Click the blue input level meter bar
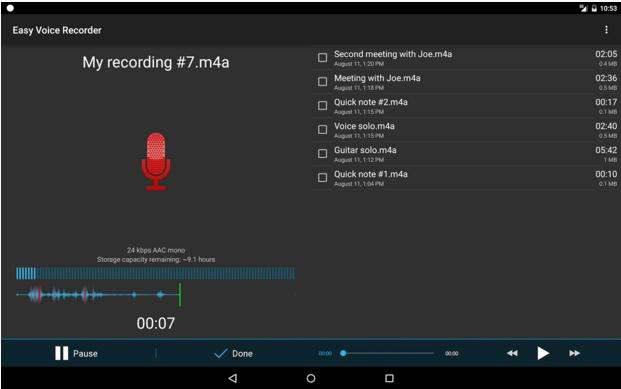Image resolution: width=621 pixels, height=389 pixels. point(155,274)
